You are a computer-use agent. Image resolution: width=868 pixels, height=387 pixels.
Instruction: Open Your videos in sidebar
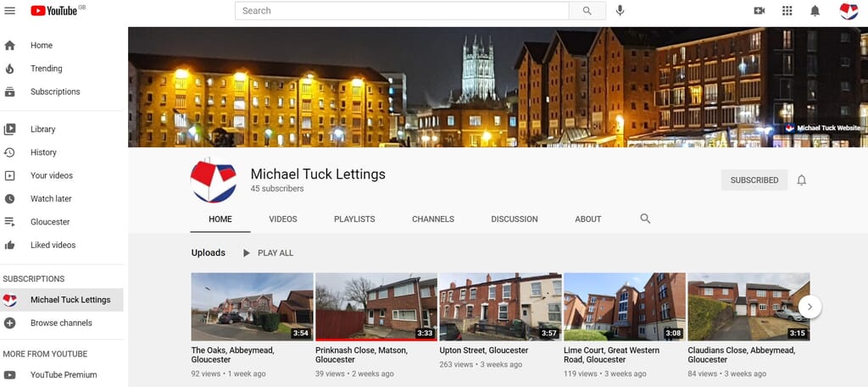[61, 176]
